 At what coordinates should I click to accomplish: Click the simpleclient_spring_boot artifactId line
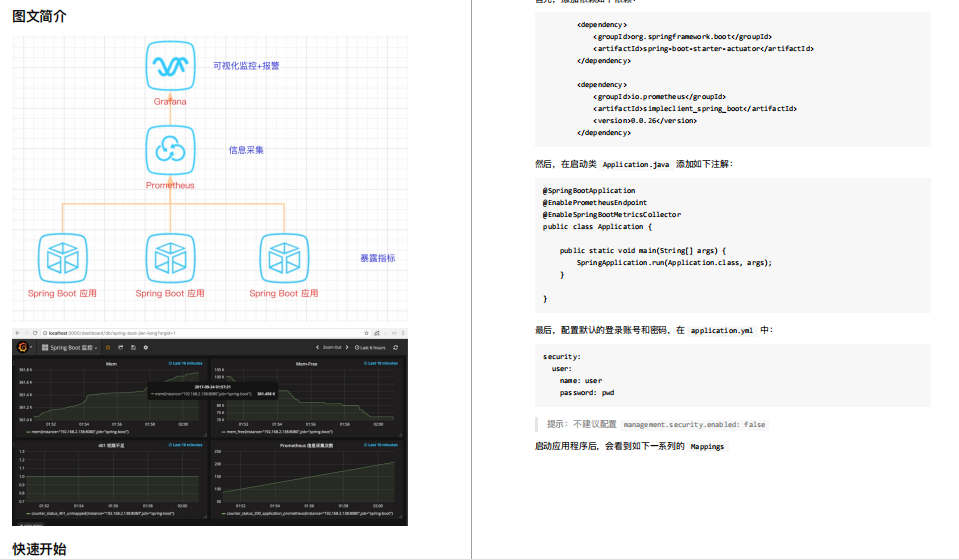click(x=695, y=108)
